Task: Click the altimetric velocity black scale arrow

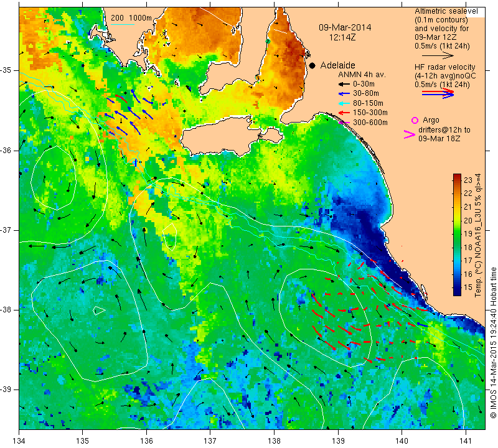Action: [438, 55]
